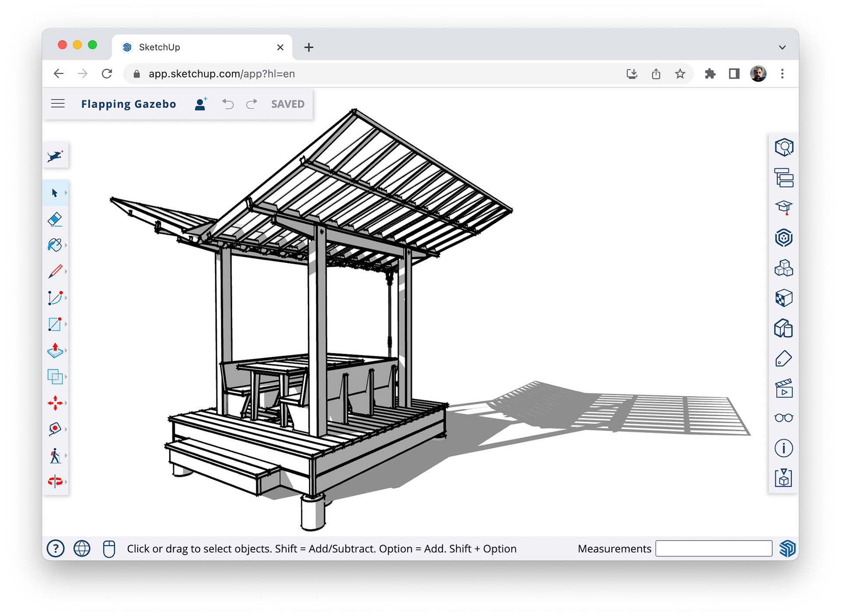Open the hamburger main menu
The image size is (841, 616).
coord(58,104)
